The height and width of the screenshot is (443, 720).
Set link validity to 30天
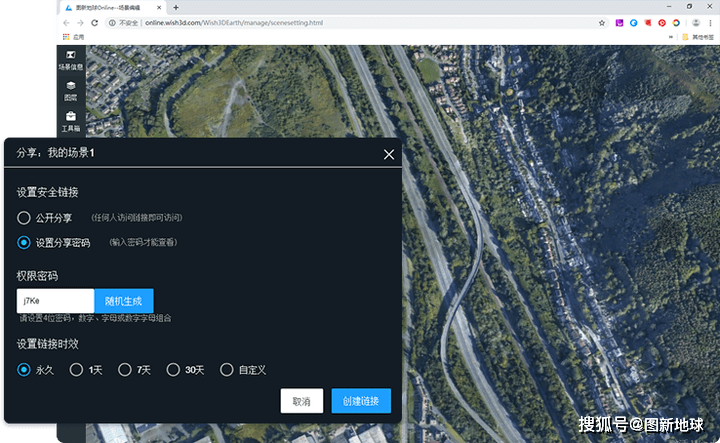[x=173, y=369]
